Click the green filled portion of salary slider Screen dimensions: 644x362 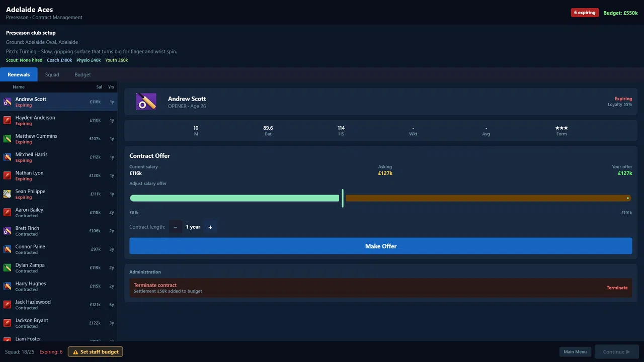tap(234, 198)
